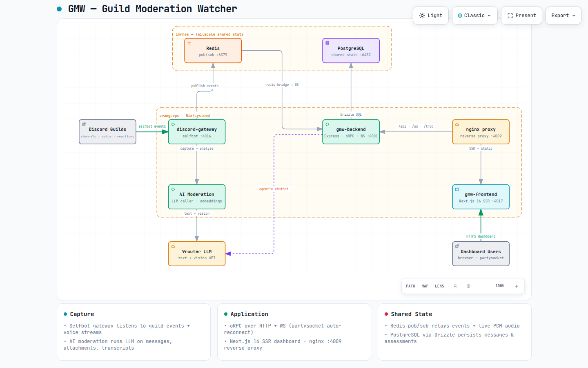Viewport: 588px width, 368px height.
Task: Open the help question-mark icon
Action: tap(468, 286)
